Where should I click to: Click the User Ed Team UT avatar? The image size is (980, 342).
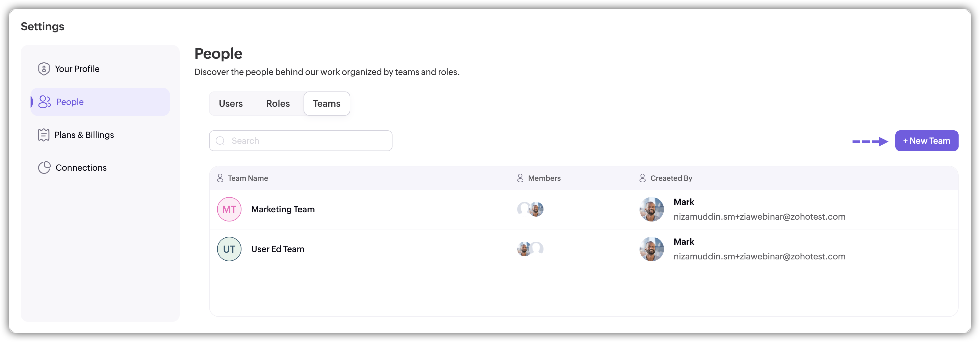[229, 249]
